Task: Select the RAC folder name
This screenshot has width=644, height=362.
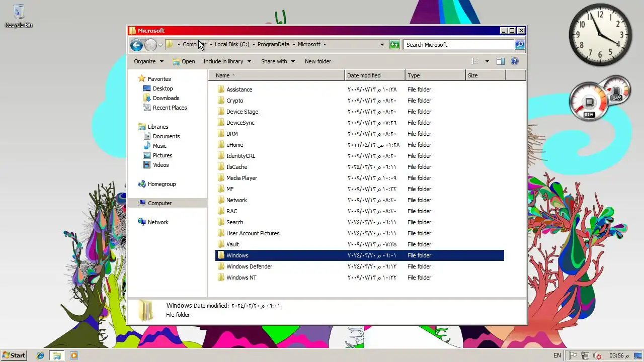Action: click(x=231, y=211)
